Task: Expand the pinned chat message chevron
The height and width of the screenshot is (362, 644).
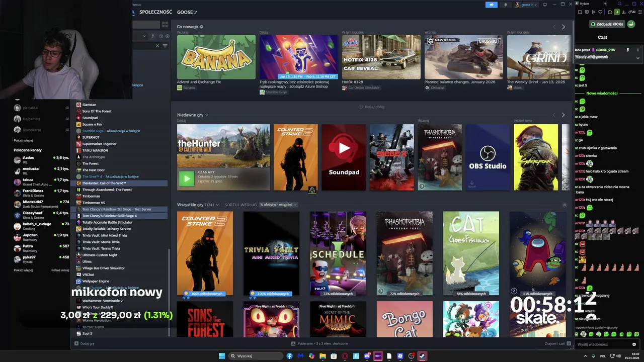Action: pos(638,58)
